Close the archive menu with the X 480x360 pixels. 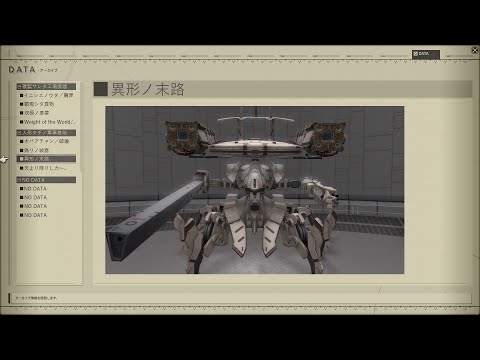point(475,50)
